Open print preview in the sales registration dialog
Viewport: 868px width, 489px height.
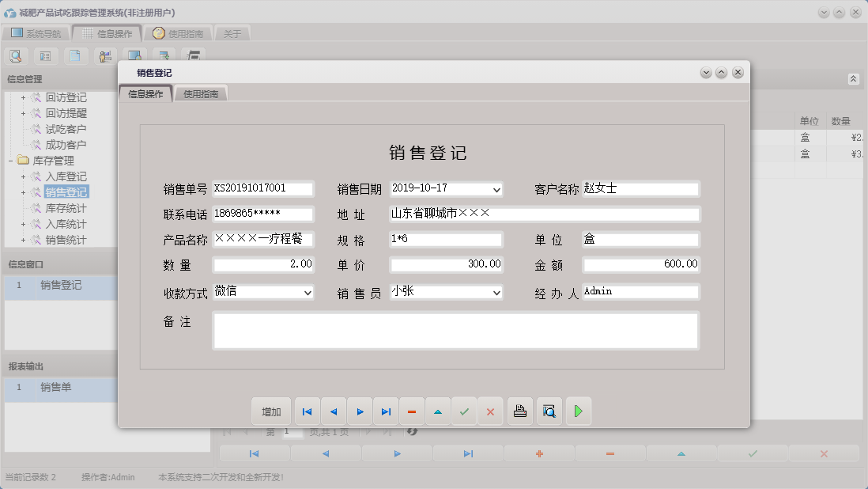pyautogui.click(x=549, y=411)
